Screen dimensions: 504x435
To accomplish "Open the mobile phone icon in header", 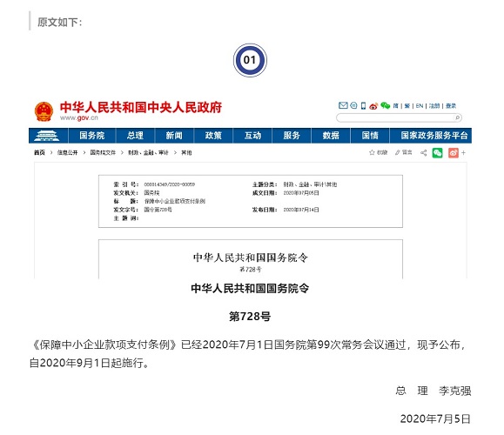I will click(x=364, y=105).
